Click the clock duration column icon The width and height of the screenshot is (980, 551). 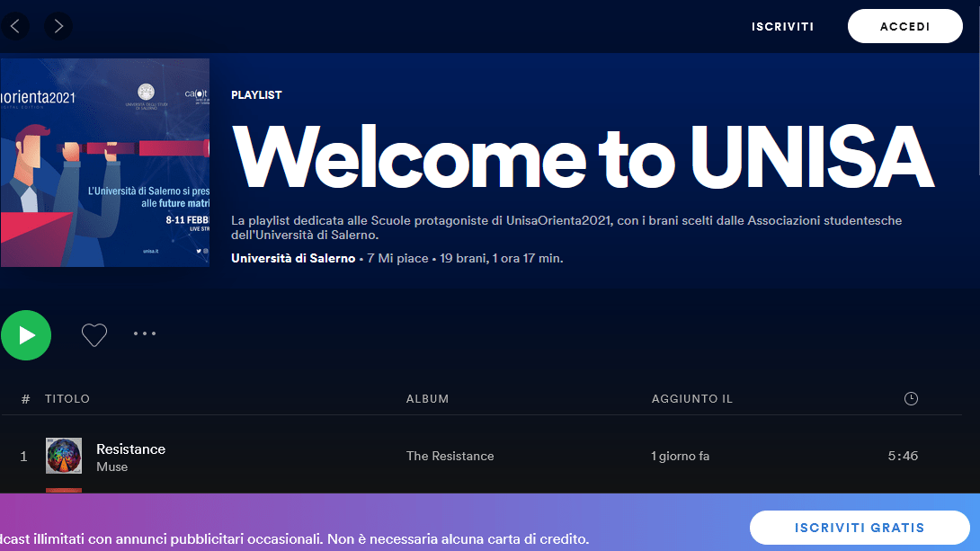pyautogui.click(x=911, y=399)
